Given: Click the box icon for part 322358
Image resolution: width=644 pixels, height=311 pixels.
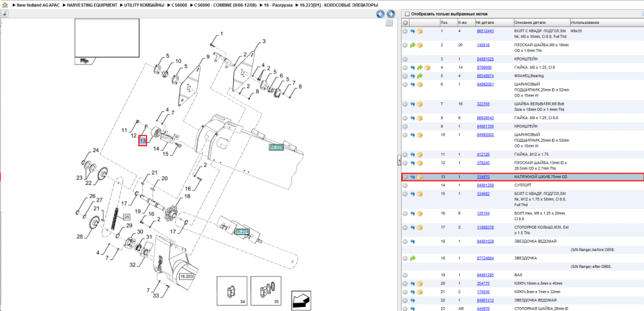Looking at the screenshot, I should point(419,104).
